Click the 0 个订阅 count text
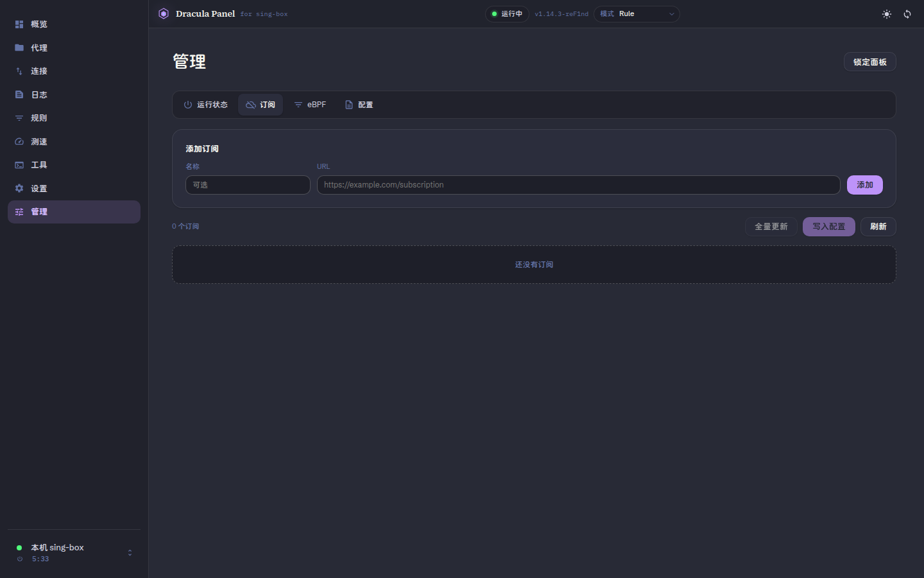This screenshot has height=578, width=924. pos(185,227)
